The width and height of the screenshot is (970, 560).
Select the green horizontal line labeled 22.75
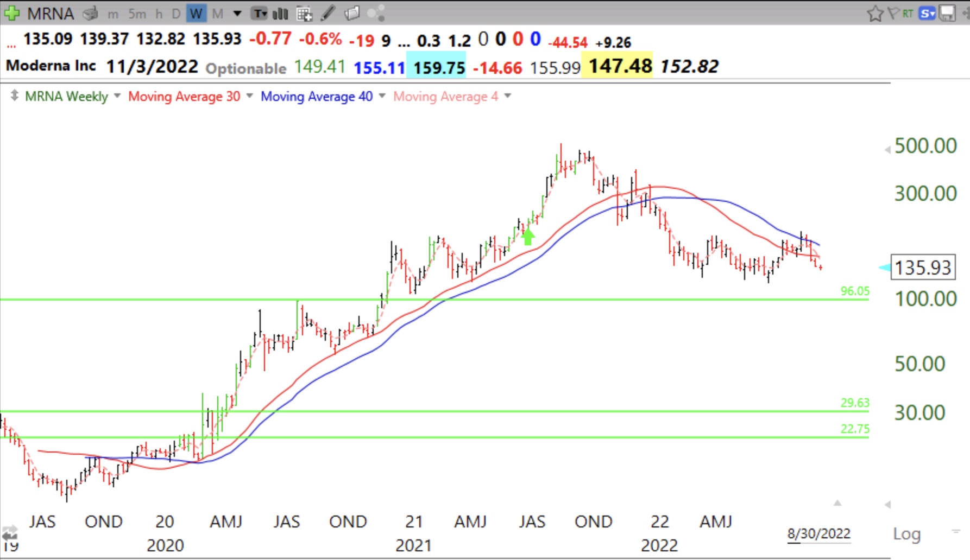434,437
